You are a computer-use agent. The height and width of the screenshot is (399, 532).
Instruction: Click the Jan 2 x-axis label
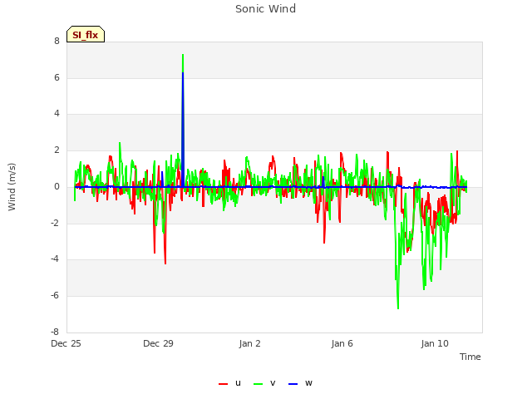tap(249, 343)
